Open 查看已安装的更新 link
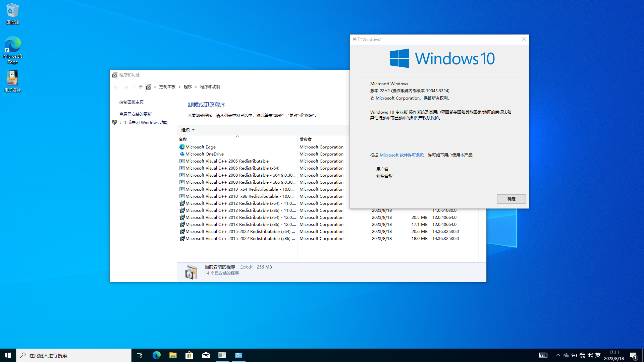 point(136,114)
